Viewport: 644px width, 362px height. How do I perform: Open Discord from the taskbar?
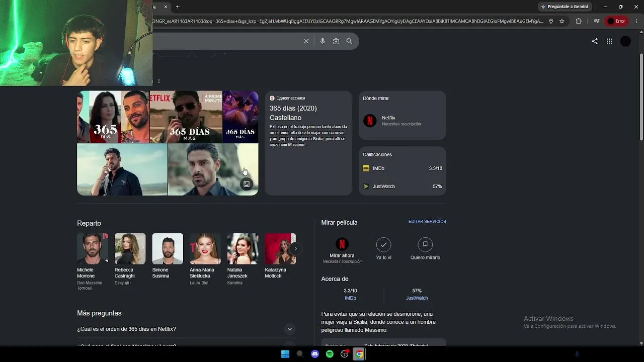click(x=315, y=354)
